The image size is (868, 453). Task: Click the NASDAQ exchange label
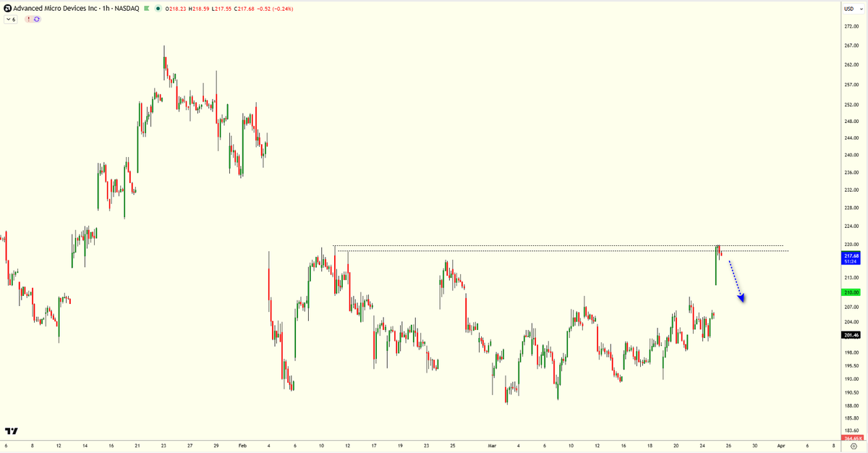pyautogui.click(x=127, y=7)
